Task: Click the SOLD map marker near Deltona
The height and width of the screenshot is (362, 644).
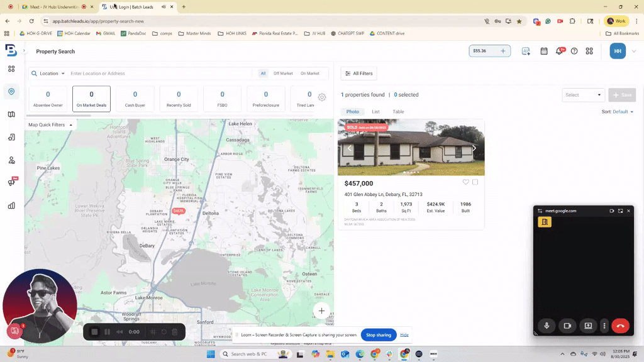Action: coord(178,211)
